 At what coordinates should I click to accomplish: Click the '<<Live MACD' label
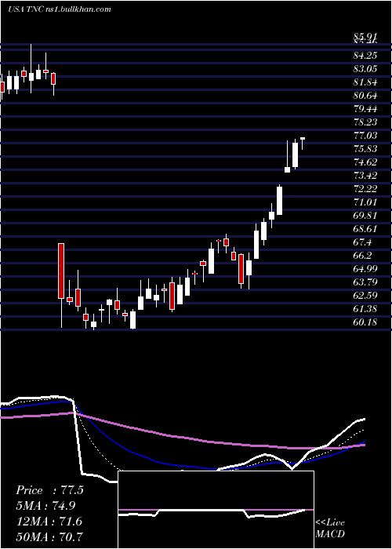pyautogui.click(x=330, y=529)
